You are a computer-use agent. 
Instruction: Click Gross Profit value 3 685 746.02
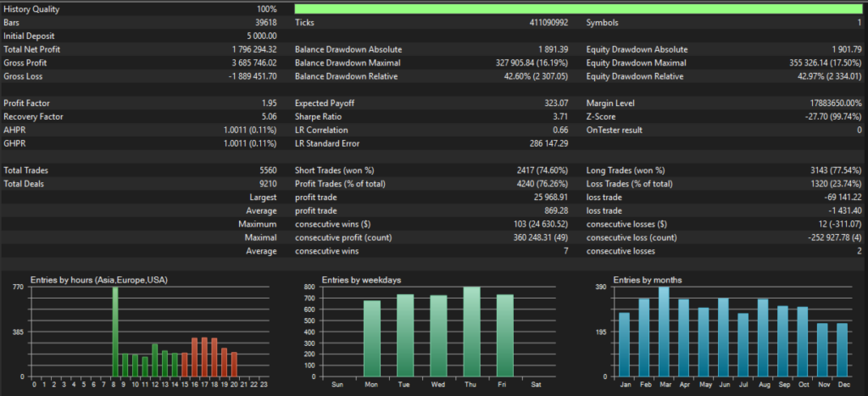coord(254,63)
